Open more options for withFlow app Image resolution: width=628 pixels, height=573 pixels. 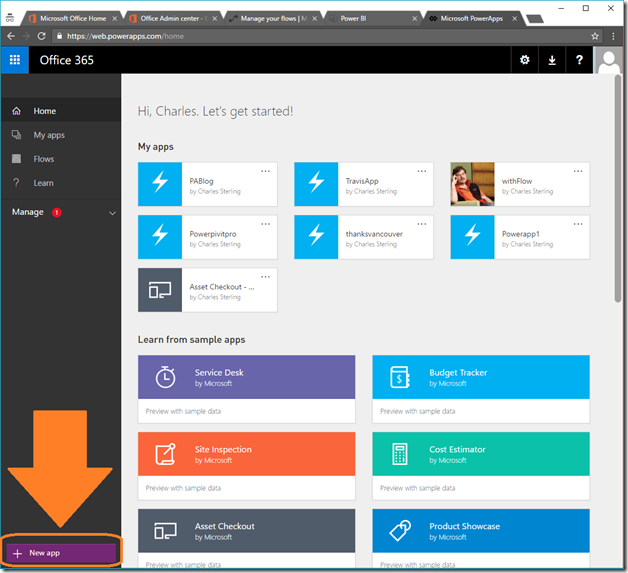coord(578,171)
